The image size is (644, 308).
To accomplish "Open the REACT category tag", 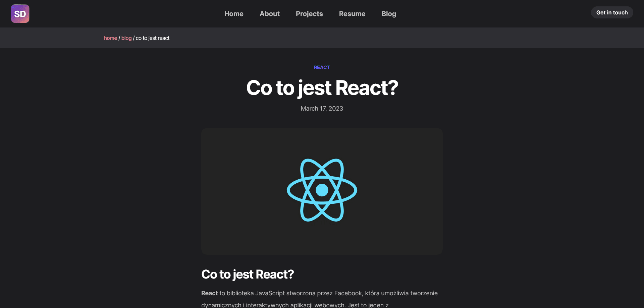I will 322,67.
